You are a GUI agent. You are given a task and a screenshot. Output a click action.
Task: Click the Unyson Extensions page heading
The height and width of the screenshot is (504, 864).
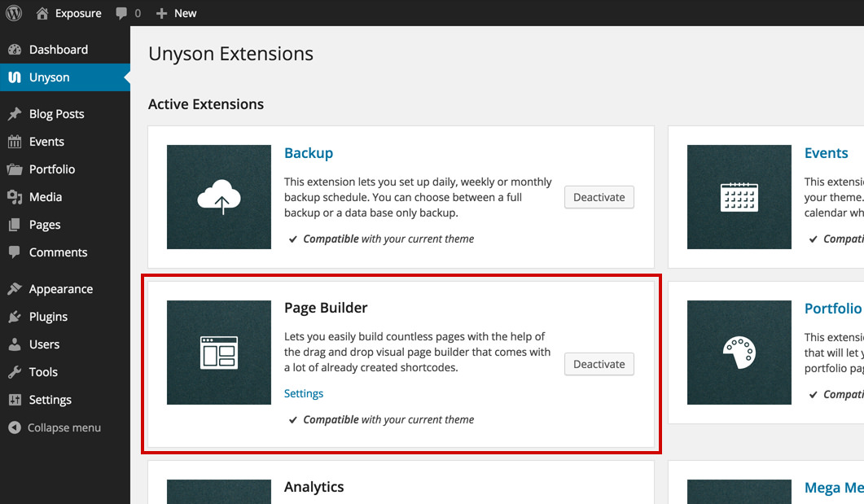(x=231, y=54)
